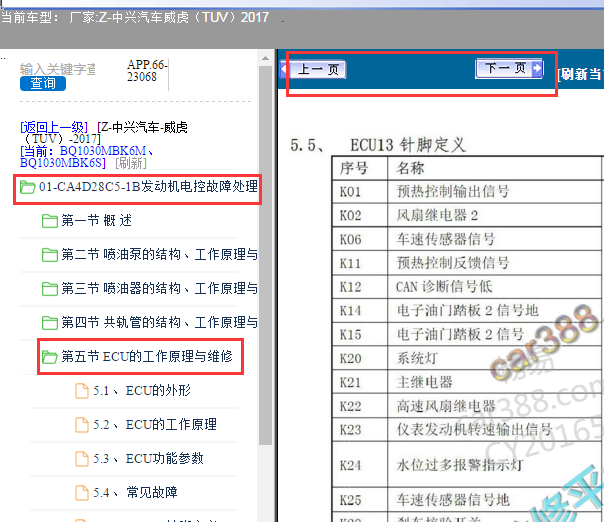Click the folder icon beside 第三节 喷油器

pyautogui.click(x=50, y=289)
